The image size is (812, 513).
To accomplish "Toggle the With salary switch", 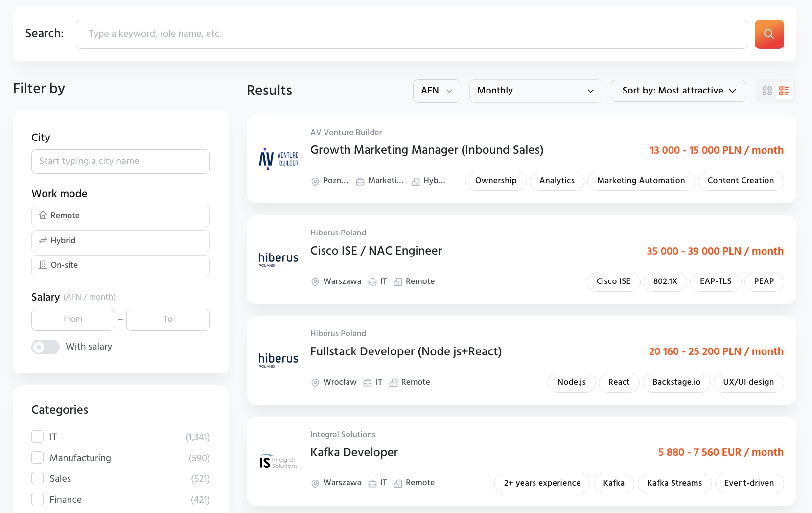I will tap(46, 347).
